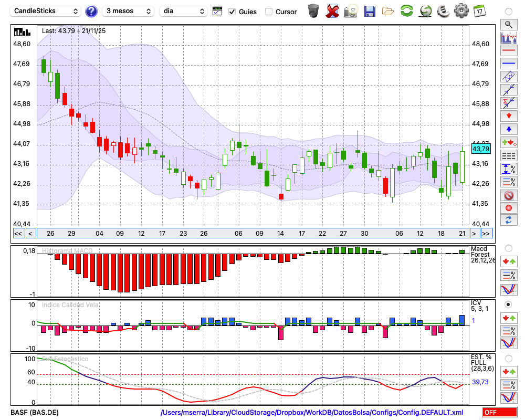Click the date scrollbar under the price chart
The width and height of the screenshot is (525, 420).
click(252, 234)
